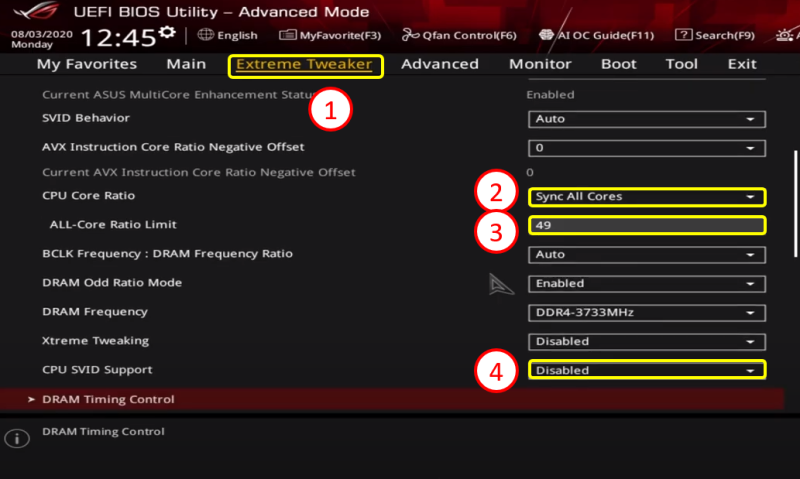Viewport: 800px width, 479px height.
Task: Click the MyFavorite folder icon
Action: tap(288, 35)
